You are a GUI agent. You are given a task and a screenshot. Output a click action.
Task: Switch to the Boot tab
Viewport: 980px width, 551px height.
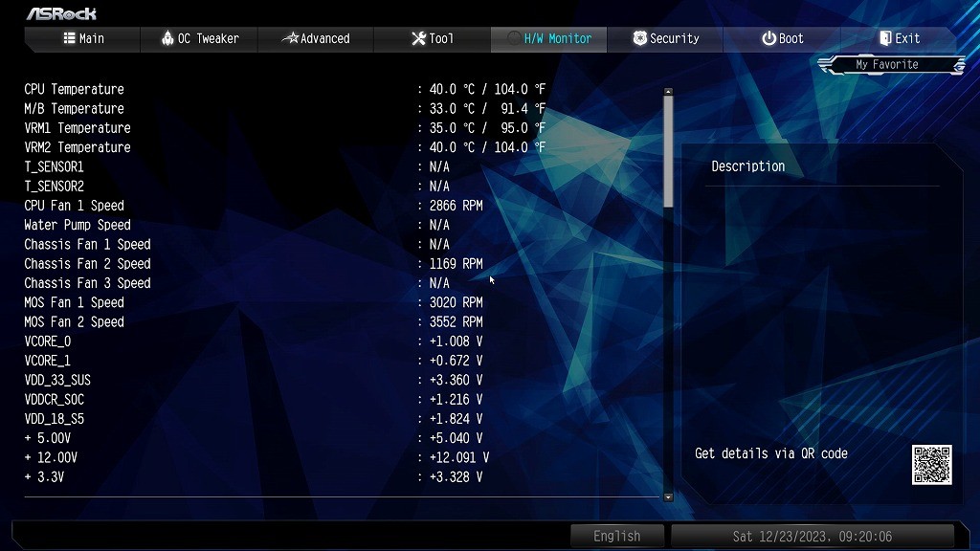pos(781,38)
